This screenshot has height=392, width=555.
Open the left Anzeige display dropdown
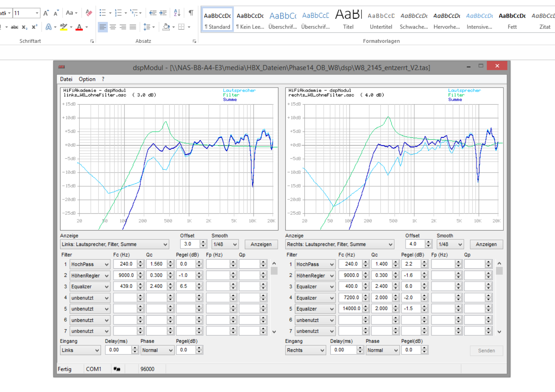[114, 244]
